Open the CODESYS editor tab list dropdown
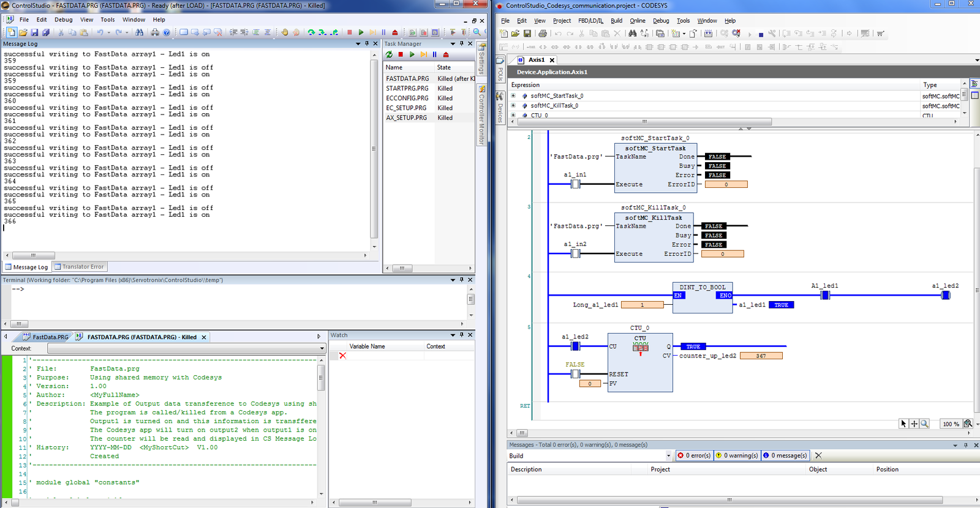Viewport: 980px width, 508px height. [976, 60]
